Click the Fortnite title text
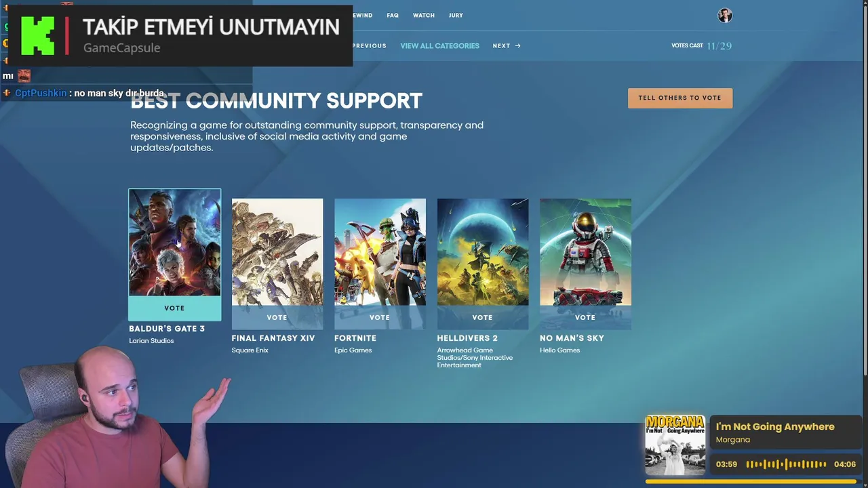Screen dimensions: 868x488 click(x=355, y=338)
